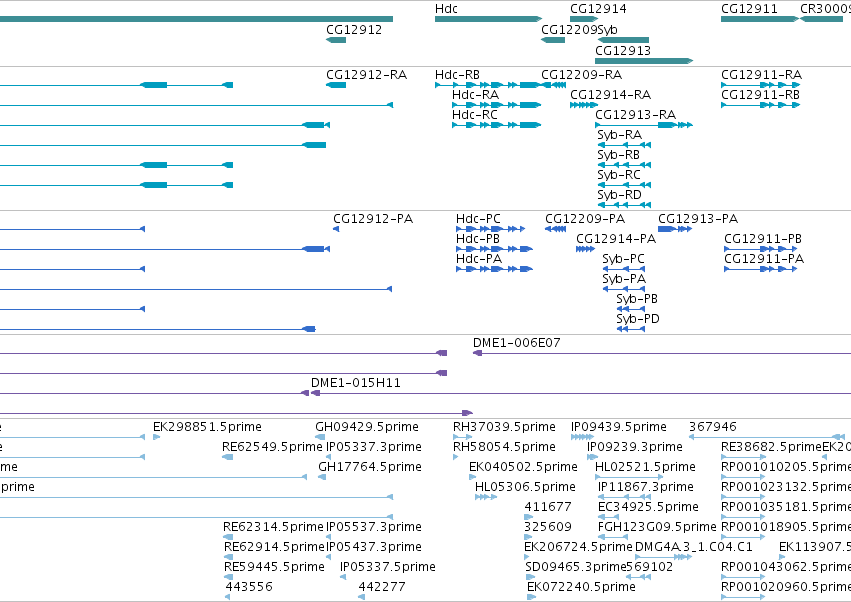Open the EK072240.5prime EST label
851x602 pixels.
click(x=581, y=587)
